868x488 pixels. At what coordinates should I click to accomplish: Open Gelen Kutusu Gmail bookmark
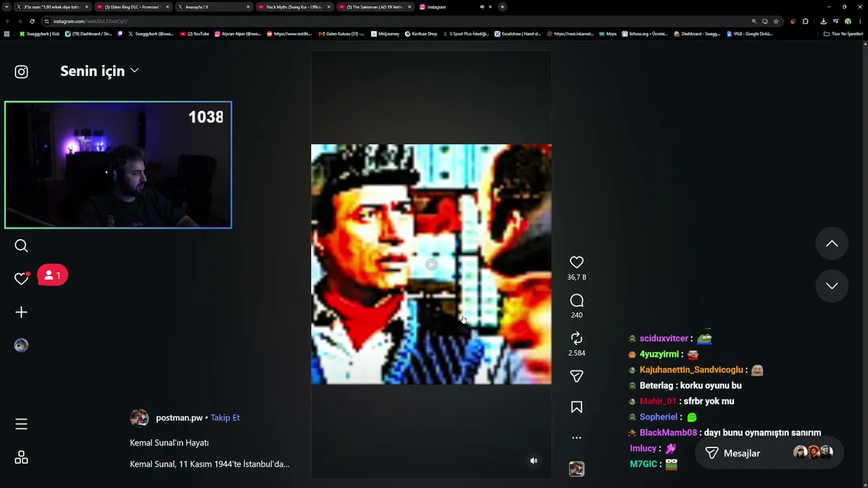coord(342,34)
